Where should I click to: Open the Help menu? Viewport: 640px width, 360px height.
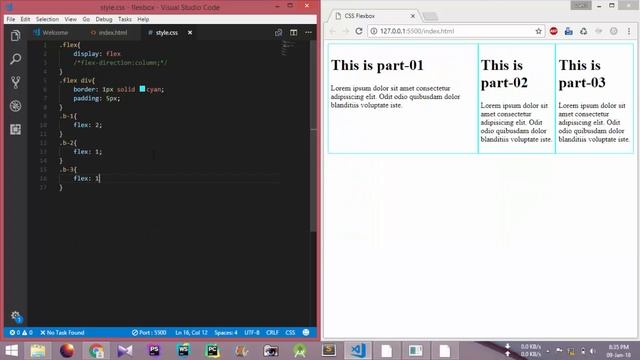click(x=143, y=19)
